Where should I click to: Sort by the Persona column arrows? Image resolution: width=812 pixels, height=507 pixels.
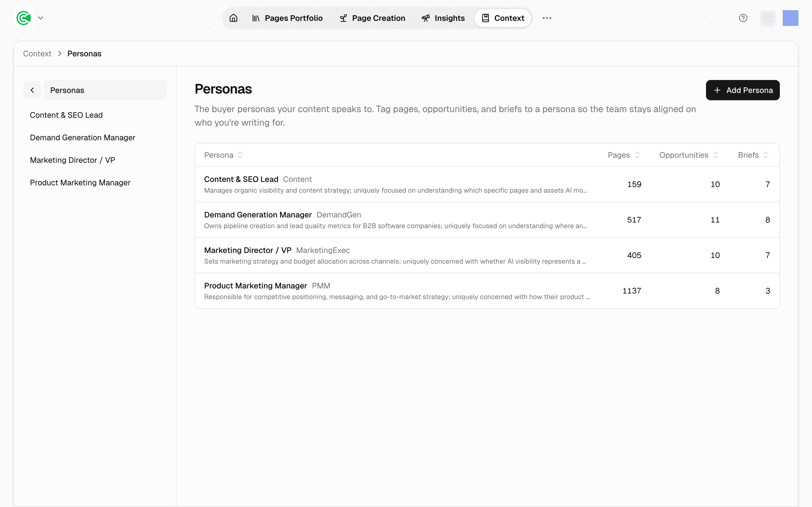(x=240, y=155)
